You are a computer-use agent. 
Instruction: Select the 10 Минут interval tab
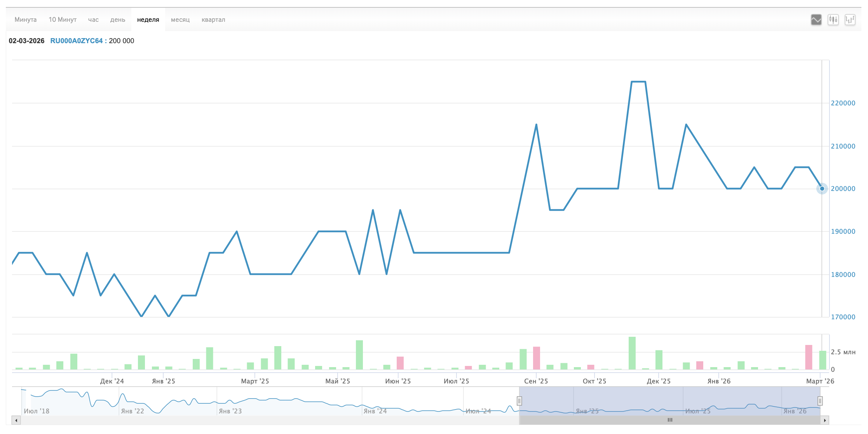(x=63, y=19)
